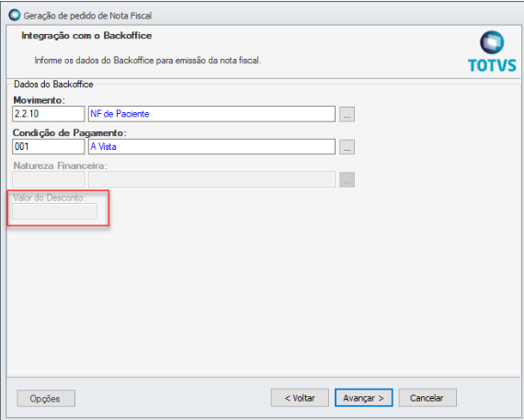Screen dimensions: 524x420
Task: Focus the Movimento code field showing 2.2.10
Action: (49, 114)
